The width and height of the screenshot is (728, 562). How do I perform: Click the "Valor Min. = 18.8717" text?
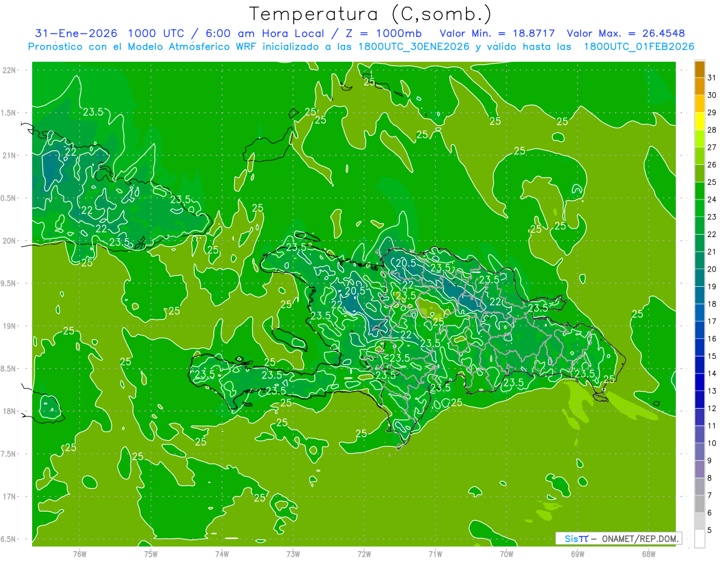498,33
